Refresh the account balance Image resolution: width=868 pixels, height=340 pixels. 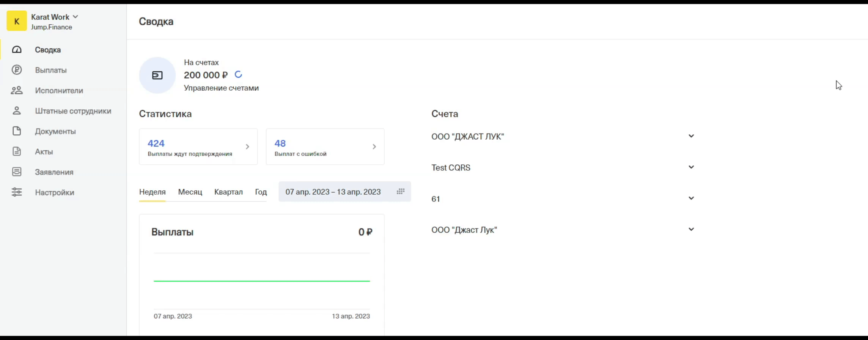coord(238,75)
